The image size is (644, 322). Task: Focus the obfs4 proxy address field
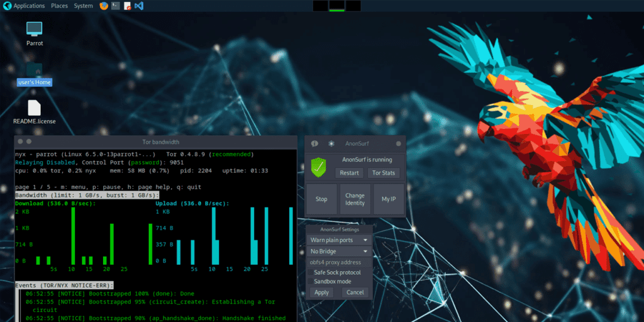pos(339,262)
